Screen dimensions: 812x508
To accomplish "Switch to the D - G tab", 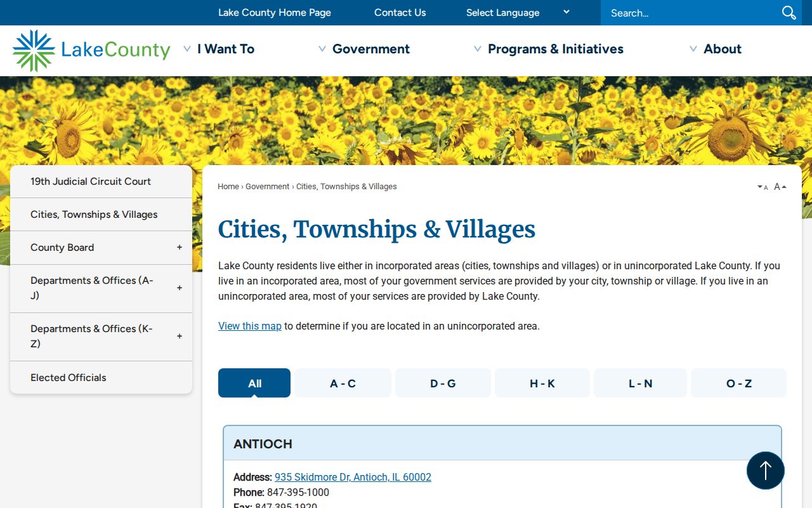I will click(x=443, y=383).
